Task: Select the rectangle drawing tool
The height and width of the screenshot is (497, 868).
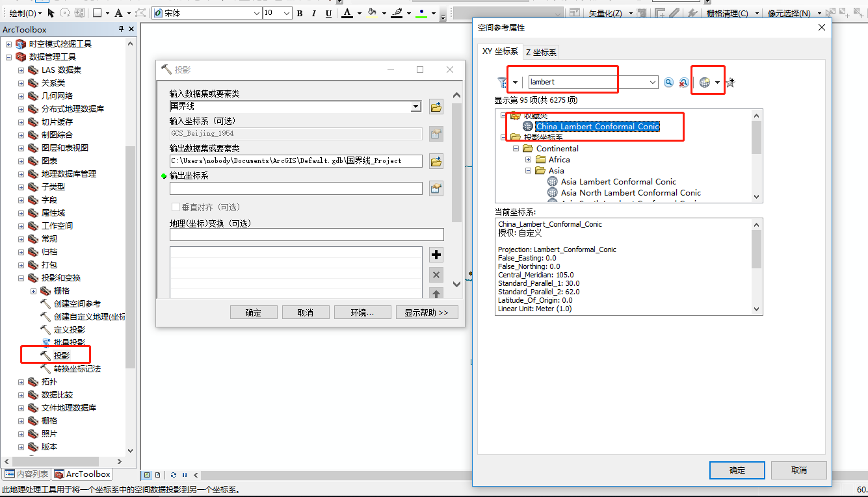Action: pyautogui.click(x=97, y=13)
